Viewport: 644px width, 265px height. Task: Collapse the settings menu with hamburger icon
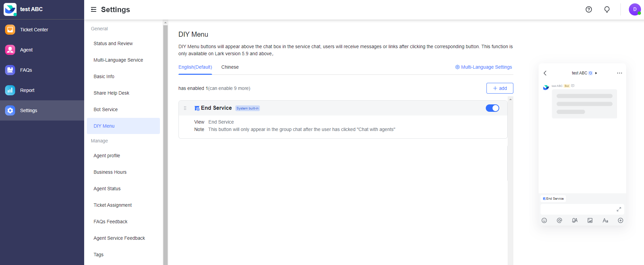point(94,9)
